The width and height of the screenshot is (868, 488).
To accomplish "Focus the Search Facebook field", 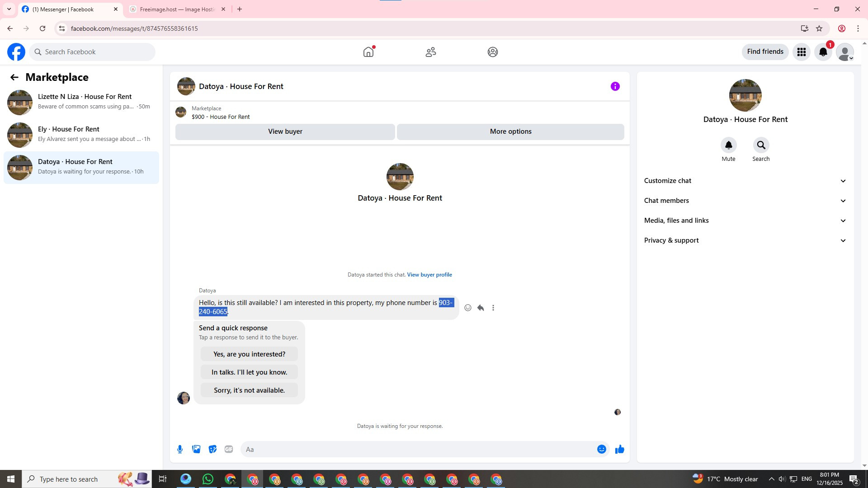I will [x=93, y=52].
